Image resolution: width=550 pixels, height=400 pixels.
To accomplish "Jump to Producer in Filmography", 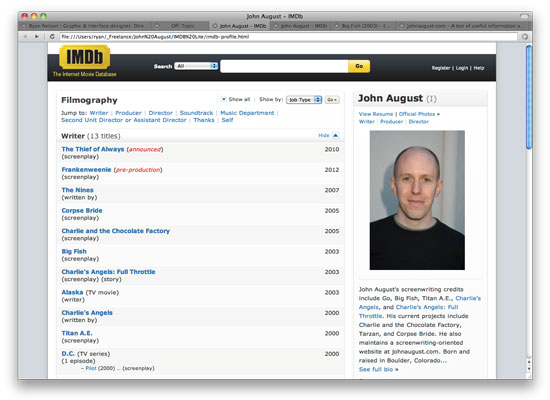I will tap(128, 113).
